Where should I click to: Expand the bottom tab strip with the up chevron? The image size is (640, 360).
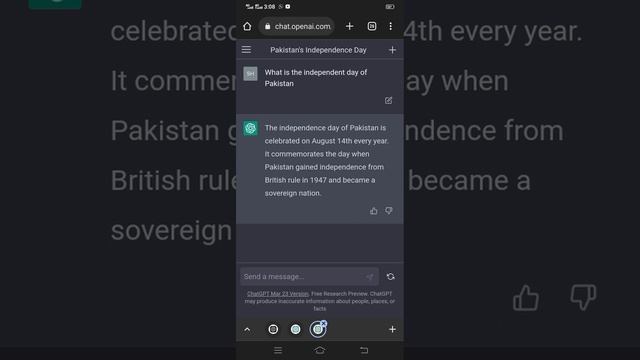tap(247, 329)
